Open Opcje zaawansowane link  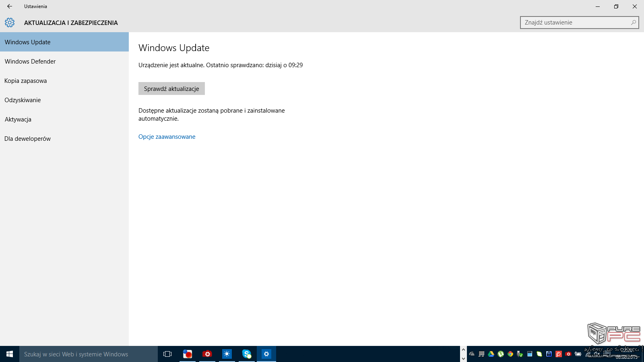point(167,137)
